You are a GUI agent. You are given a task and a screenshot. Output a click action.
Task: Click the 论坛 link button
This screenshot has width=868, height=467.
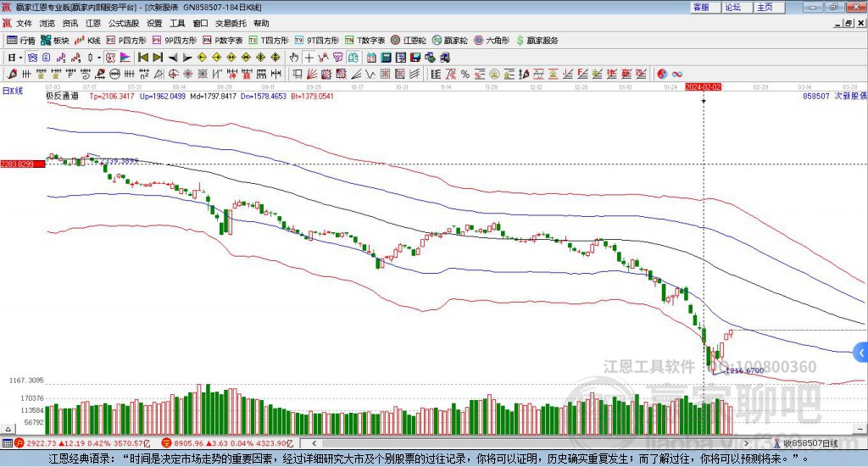coord(733,7)
